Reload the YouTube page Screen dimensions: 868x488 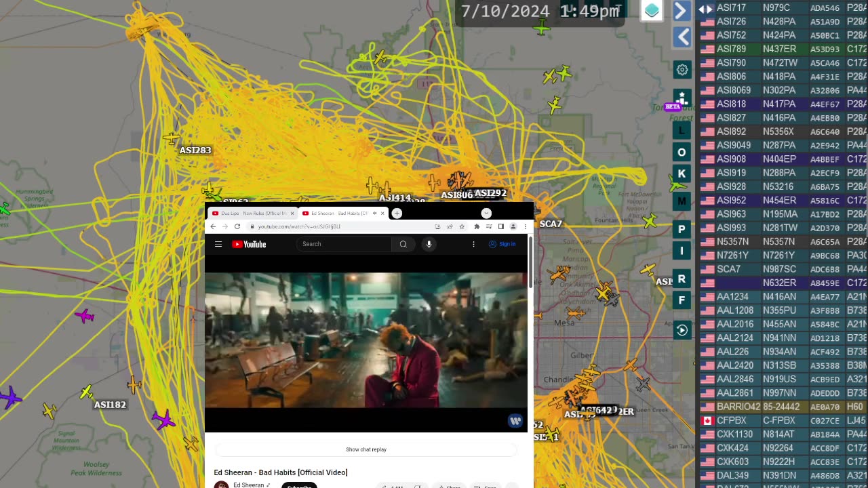click(237, 226)
